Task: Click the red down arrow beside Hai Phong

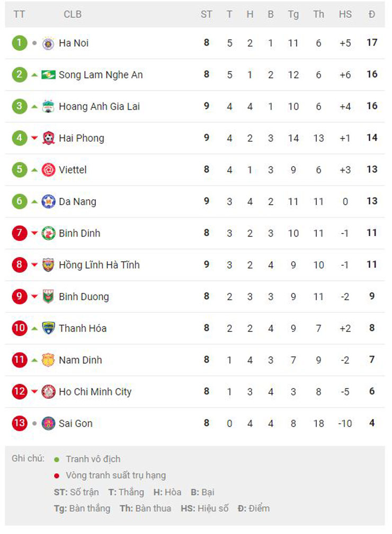Action: 34,138
